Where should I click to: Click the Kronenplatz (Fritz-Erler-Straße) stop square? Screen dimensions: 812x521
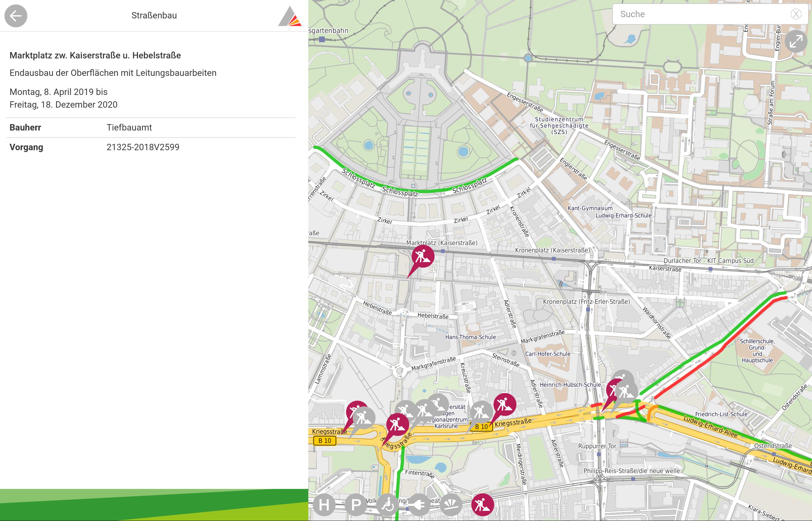pos(588,309)
